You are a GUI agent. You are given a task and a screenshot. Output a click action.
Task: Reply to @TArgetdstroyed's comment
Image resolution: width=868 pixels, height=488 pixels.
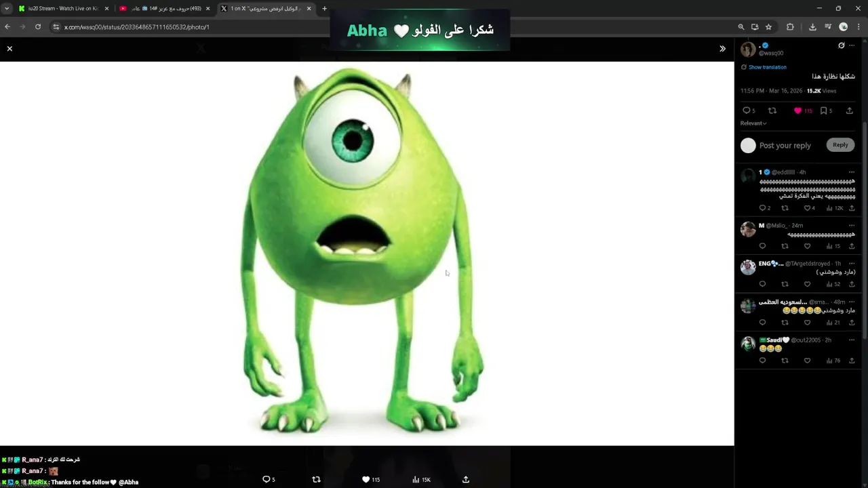(762, 284)
